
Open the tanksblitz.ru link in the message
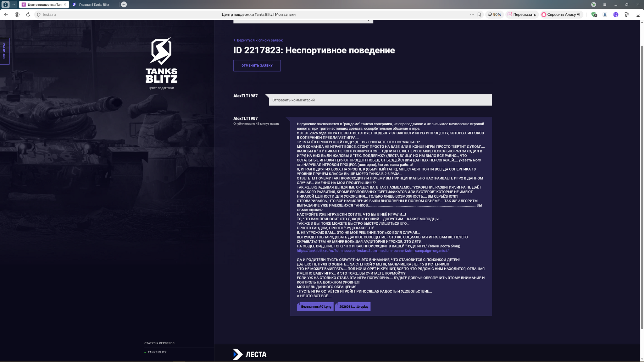373,251
